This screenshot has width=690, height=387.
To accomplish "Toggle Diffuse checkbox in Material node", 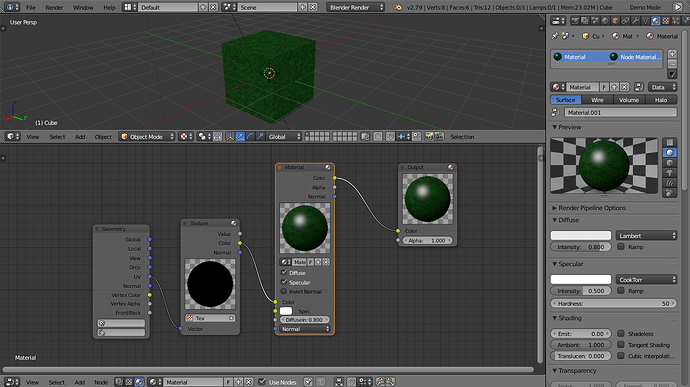I will point(284,273).
